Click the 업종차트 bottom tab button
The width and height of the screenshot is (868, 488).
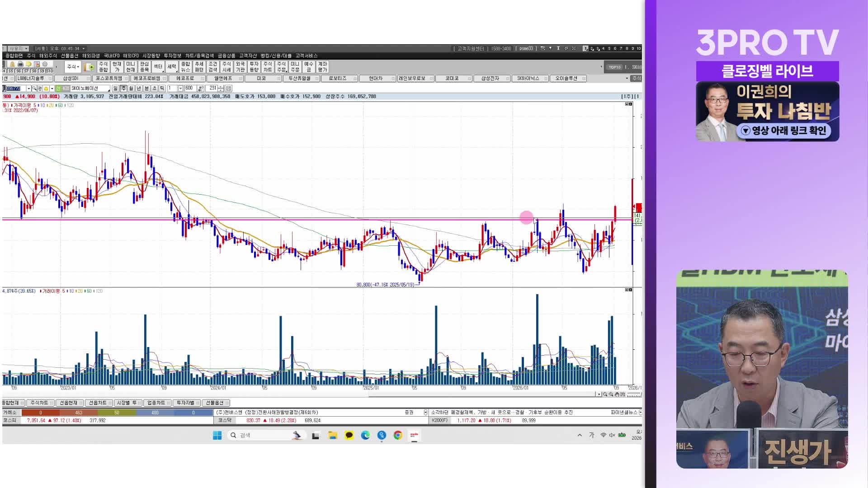(156, 403)
